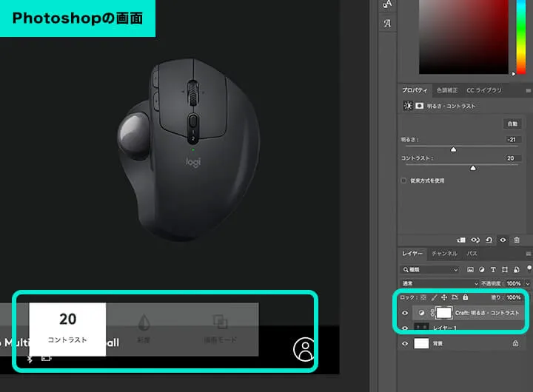The height and width of the screenshot is (392, 533).
Task: Click the text layer filter T icon
Action: click(x=494, y=270)
